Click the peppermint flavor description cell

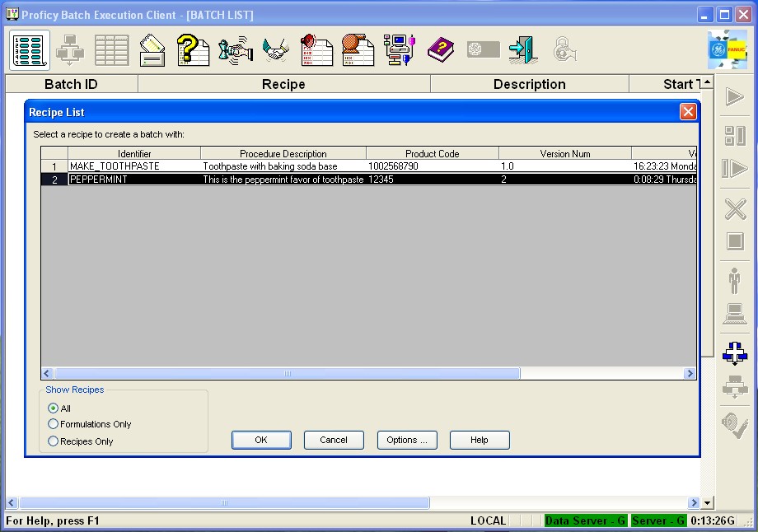point(283,180)
